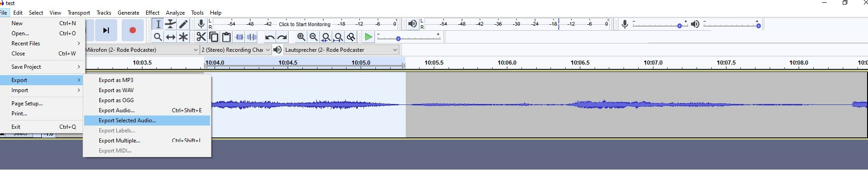Open the Effect menu

[152, 13]
